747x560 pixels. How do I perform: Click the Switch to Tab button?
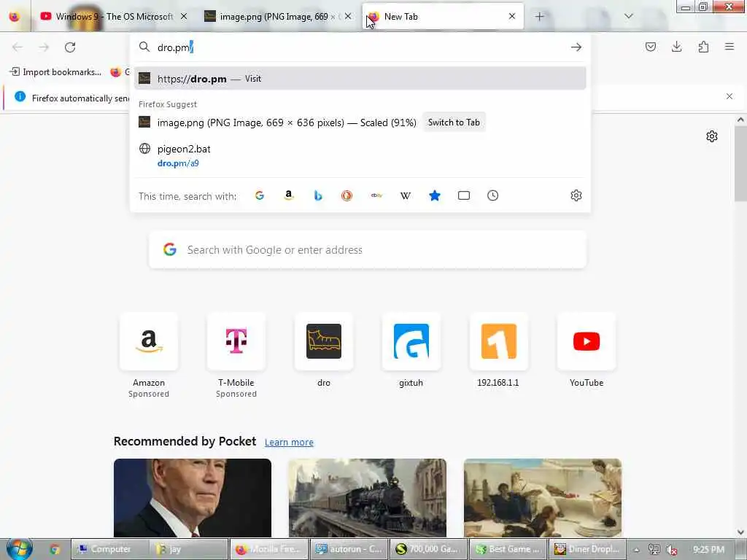pyautogui.click(x=454, y=122)
